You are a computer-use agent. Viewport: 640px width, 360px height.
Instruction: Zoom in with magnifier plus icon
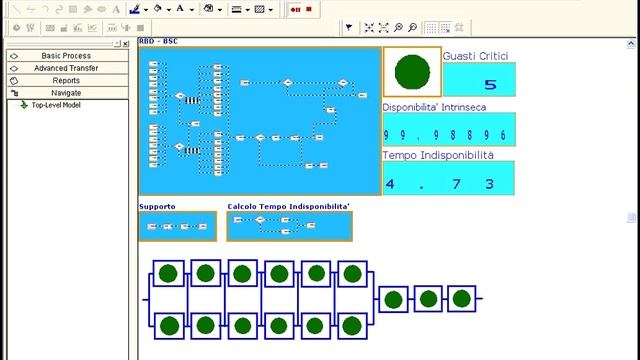point(398,27)
